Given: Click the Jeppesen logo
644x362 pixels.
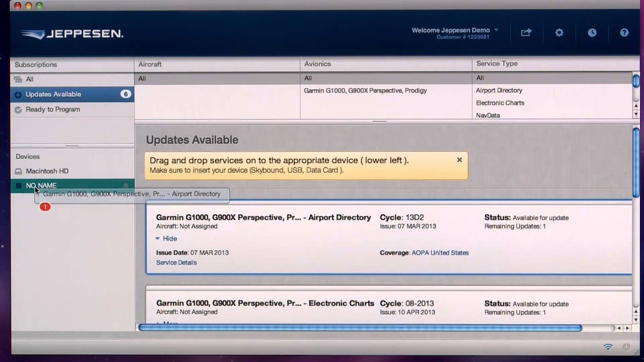Looking at the screenshot, I should pyautogui.click(x=72, y=34).
